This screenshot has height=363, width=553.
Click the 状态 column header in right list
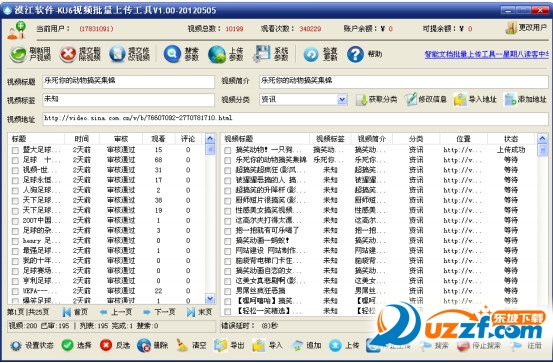pos(511,139)
